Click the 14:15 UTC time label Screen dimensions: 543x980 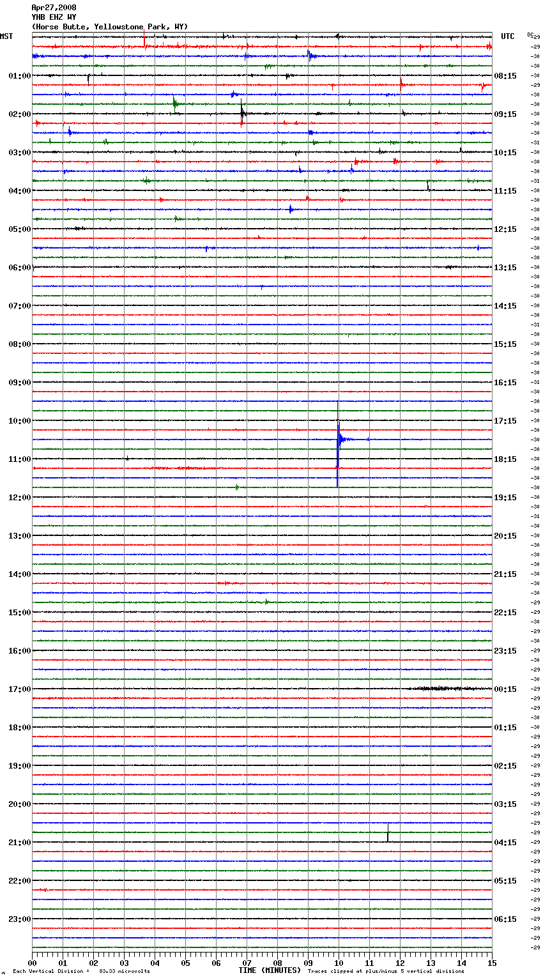(x=505, y=306)
